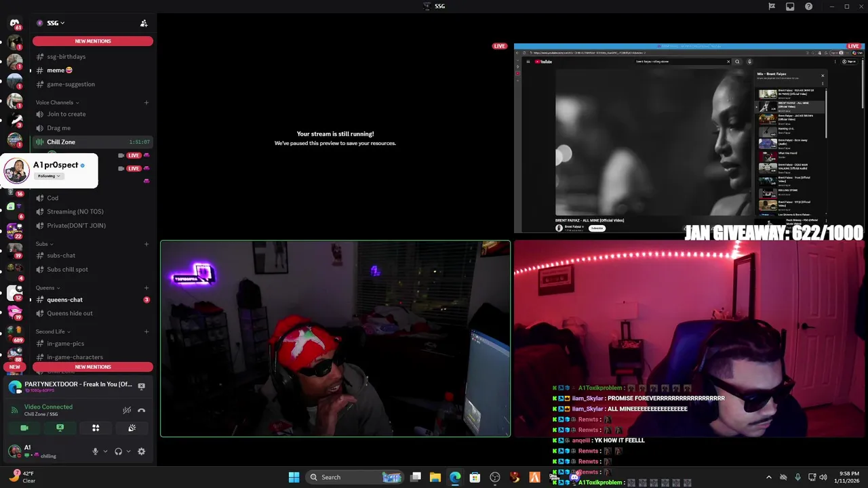The width and height of the screenshot is (868, 488).
Task: Mute the microphone in user panel
Action: [x=96, y=451]
